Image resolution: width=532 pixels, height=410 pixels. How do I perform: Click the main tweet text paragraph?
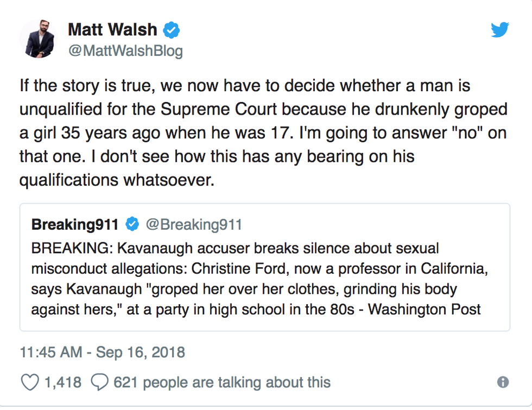click(x=263, y=133)
